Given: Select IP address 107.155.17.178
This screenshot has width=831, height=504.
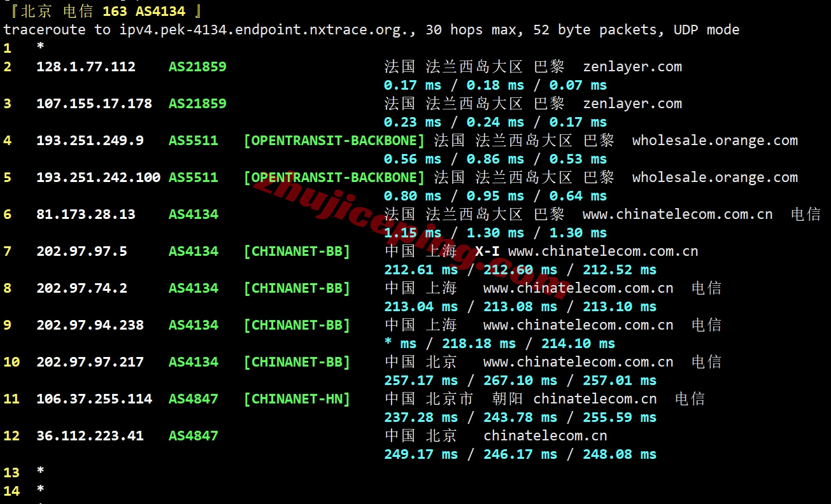Looking at the screenshot, I should (x=94, y=104).
